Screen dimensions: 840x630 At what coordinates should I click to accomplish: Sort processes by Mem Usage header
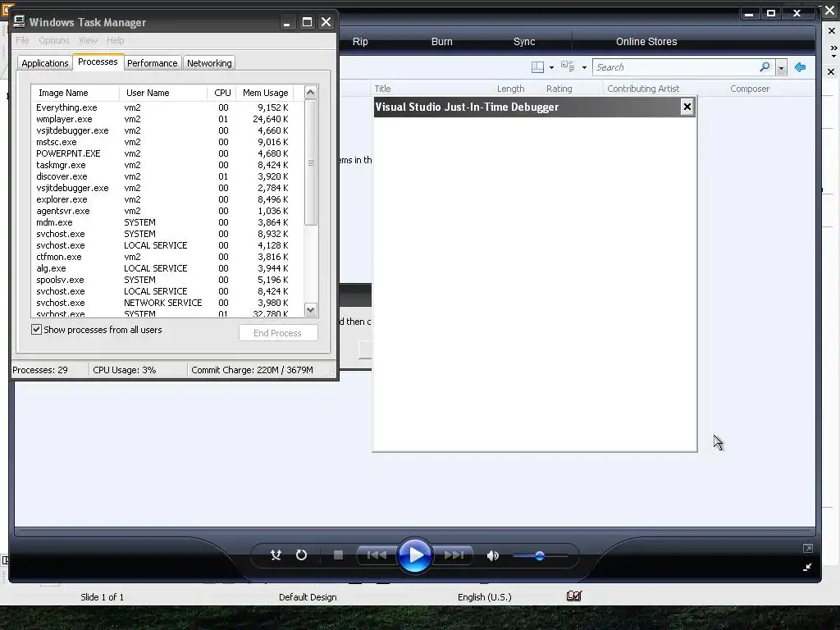[x=266, y=93]
